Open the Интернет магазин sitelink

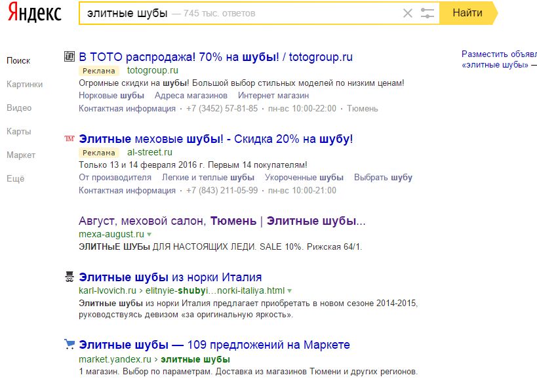[x=273, y=96]
